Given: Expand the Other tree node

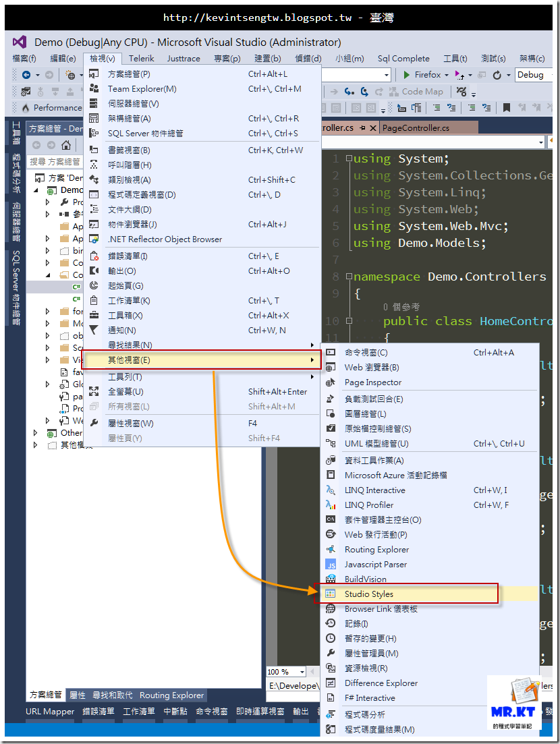Looking at the screenshot, I should click(36, 433).
